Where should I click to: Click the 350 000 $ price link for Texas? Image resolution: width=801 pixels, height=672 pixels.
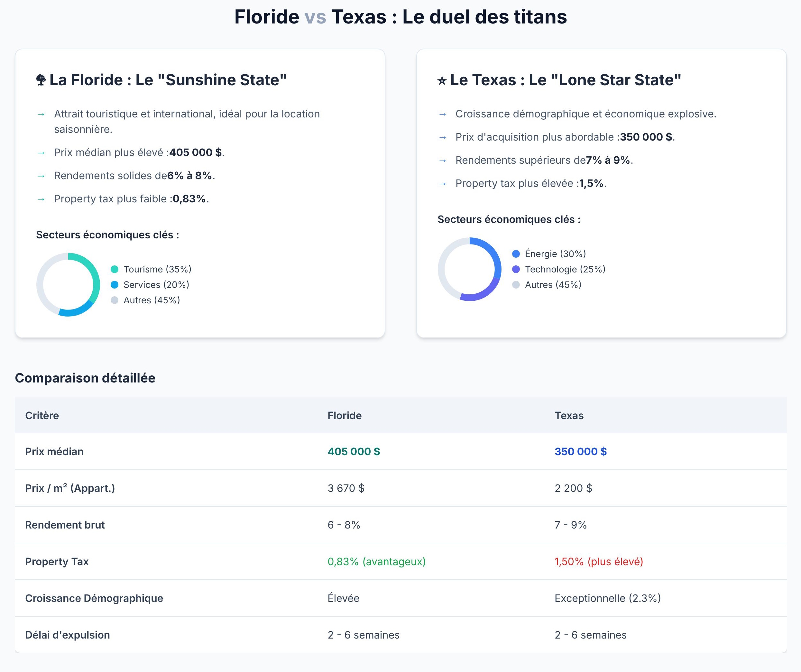[581, 452]
